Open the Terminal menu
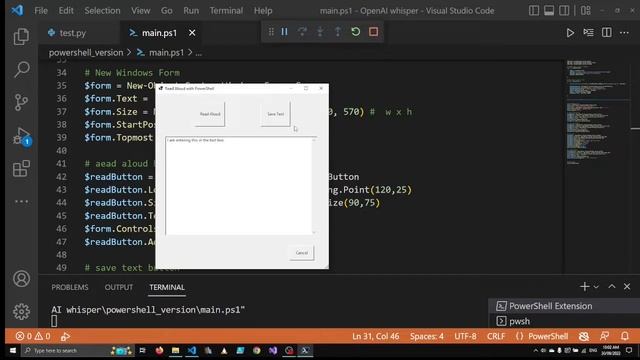Image resolution: width=640 pixels, height=360 pixels. (227, 11)
